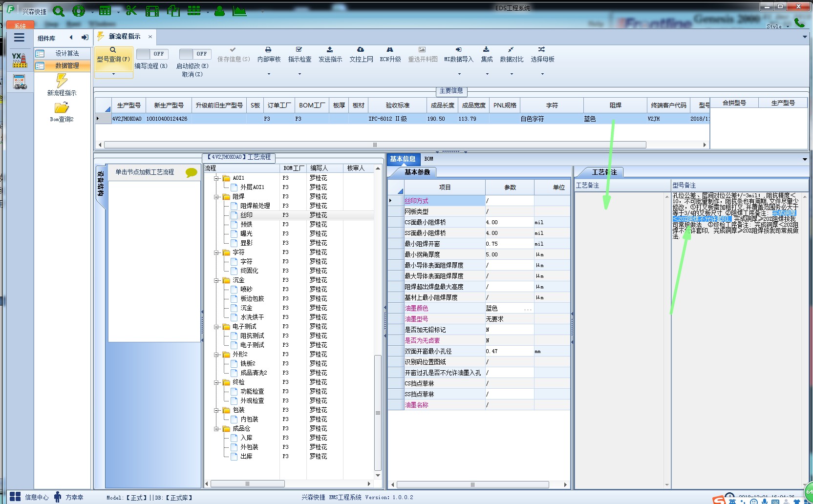The height and width of the screenshot is (504, 813).
Task: Click 内部审核 printer toolbar icon
Action: (x=268, y=50)
